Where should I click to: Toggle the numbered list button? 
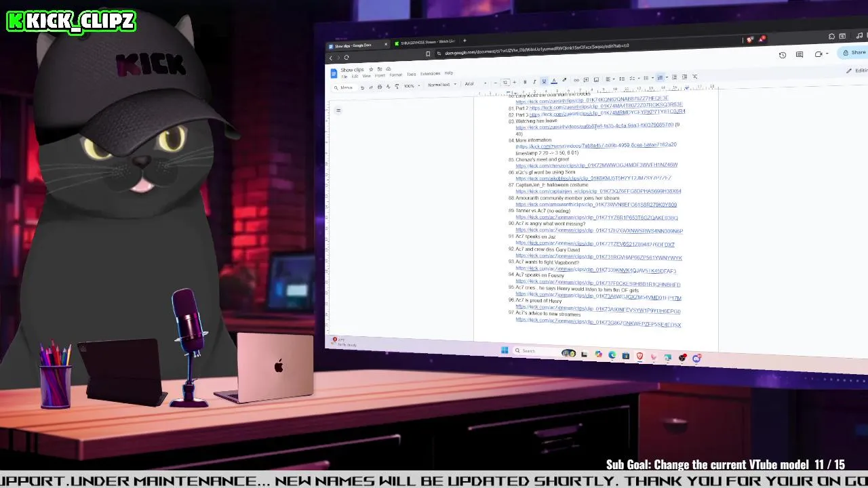point(660,77)
